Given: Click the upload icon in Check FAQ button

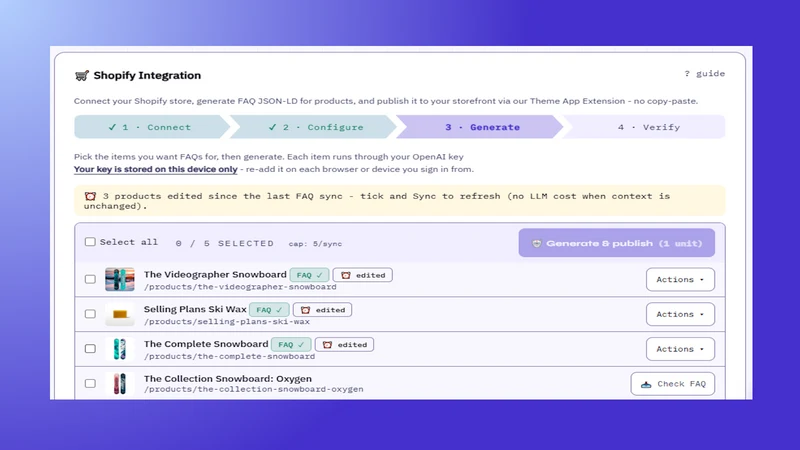Looking at the screenshot, I should click(646, 384).
